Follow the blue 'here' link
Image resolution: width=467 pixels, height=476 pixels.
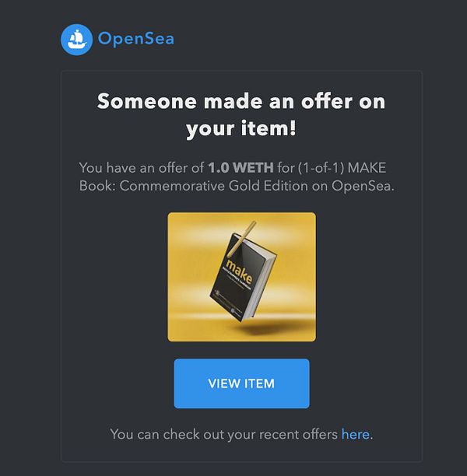pyautogui.click(x=356, y=435)
